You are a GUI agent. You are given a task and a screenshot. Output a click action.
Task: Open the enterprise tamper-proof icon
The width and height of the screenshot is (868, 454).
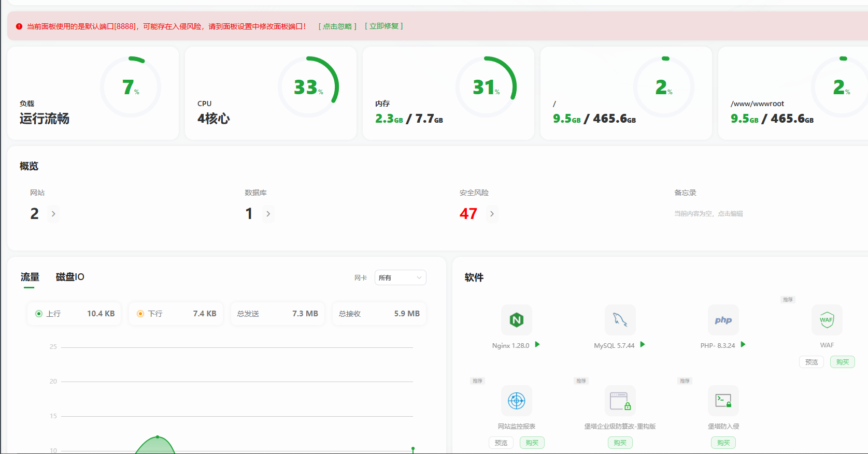[x=620, y=401]
